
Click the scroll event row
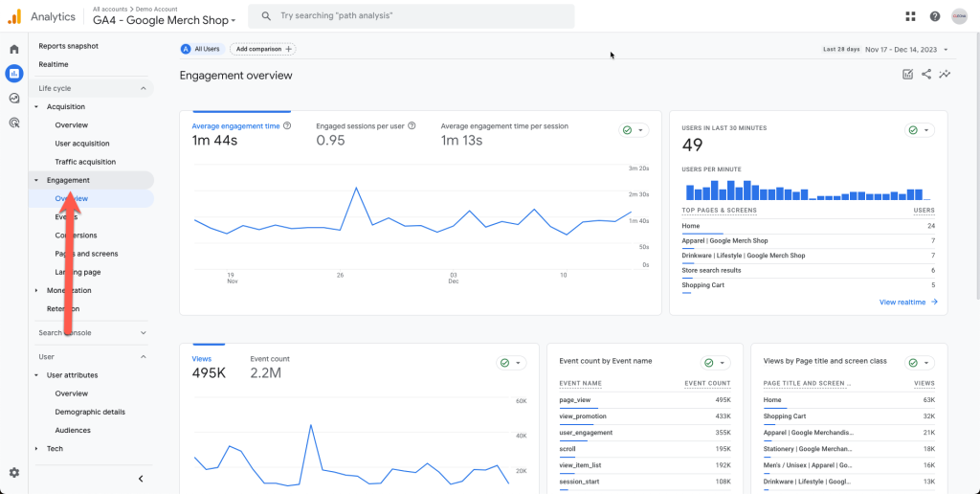click(645, 449)
